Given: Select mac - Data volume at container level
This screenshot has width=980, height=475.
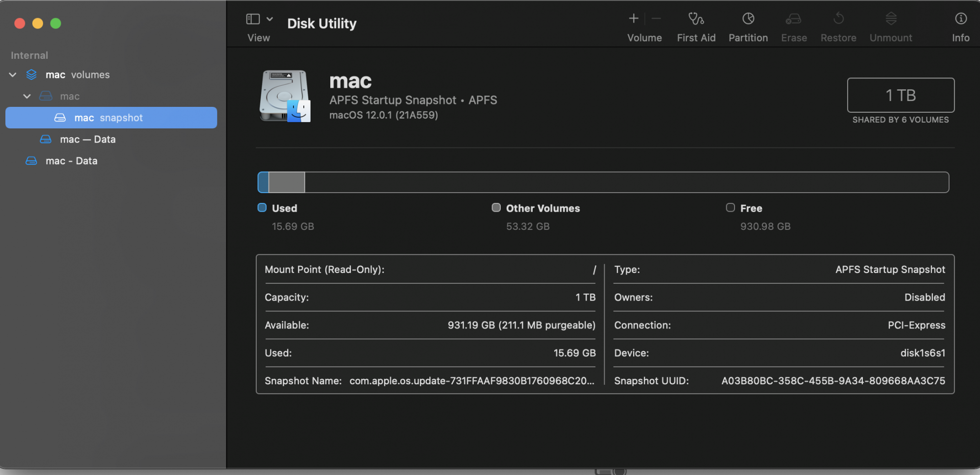Looking at the screenshot, I should [111, 161].
